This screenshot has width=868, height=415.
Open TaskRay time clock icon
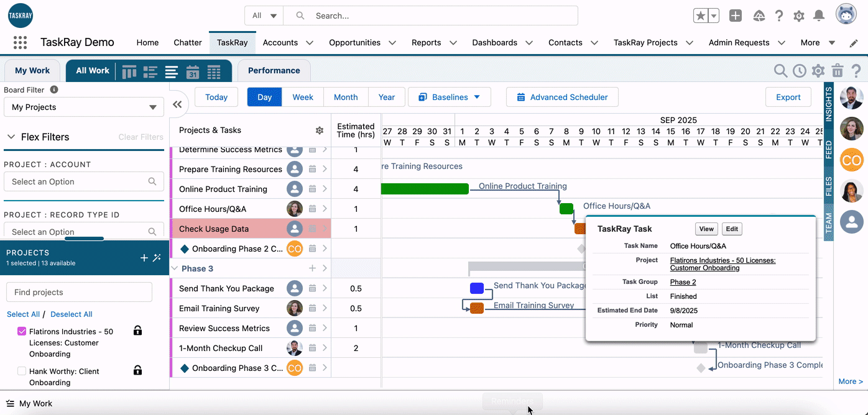click(x=800, y=71)
